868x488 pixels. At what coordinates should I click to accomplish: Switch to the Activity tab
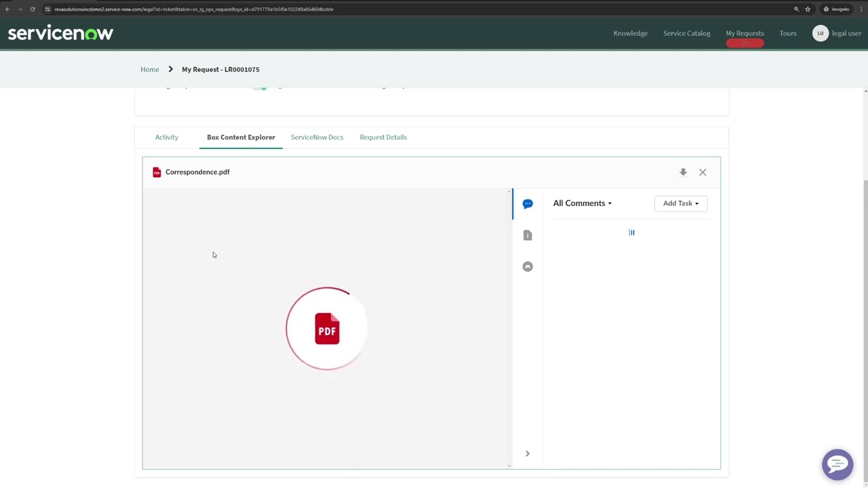point(167,137)
